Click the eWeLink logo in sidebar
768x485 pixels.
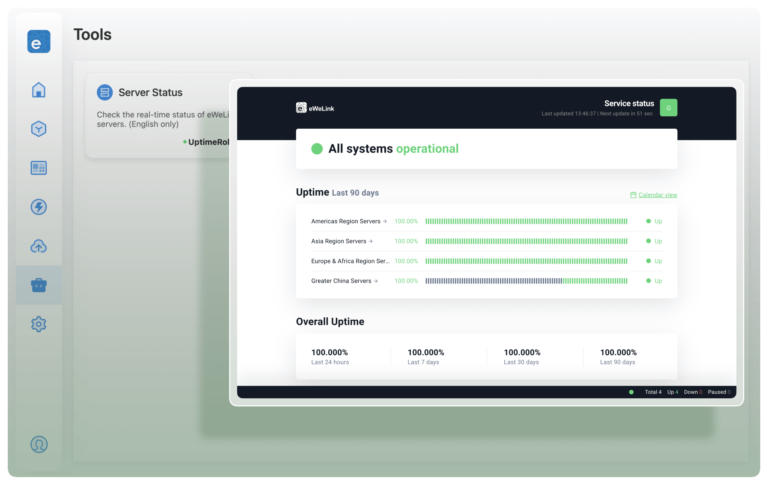39,42
